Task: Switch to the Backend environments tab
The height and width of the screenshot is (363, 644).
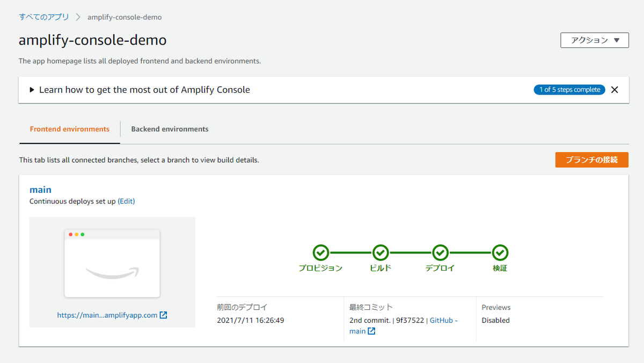Action: point(170,129)
